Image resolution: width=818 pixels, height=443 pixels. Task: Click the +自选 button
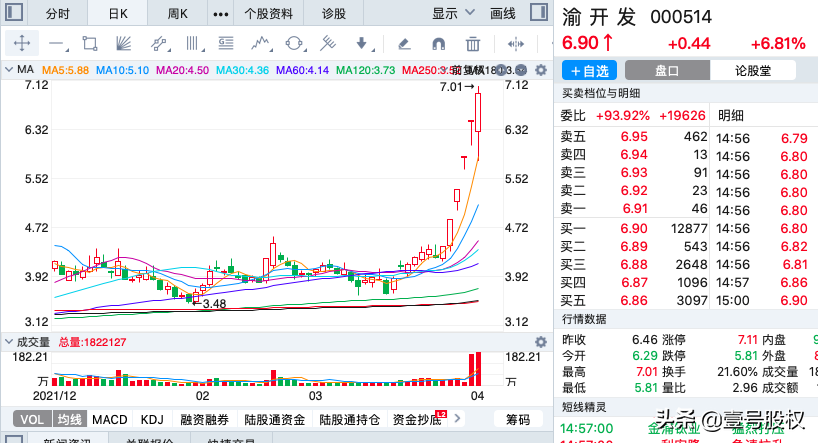point(590,71)
